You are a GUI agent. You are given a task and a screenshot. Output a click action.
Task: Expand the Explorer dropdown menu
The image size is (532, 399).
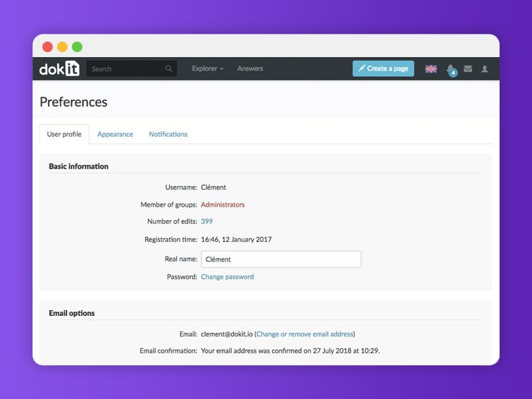tap(207, 68)
